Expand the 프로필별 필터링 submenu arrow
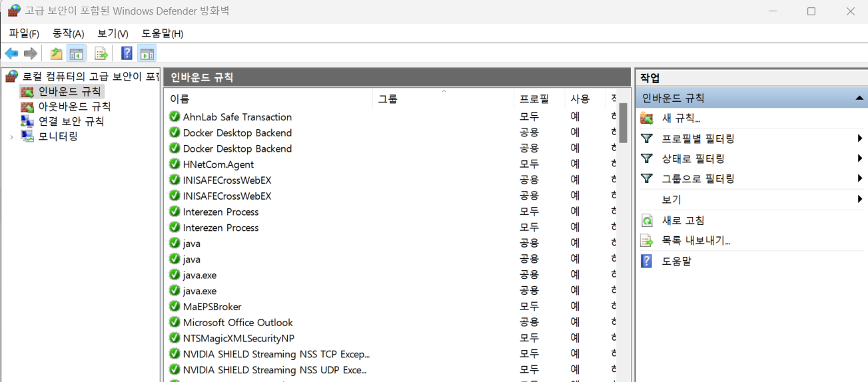Image resolution: width=868 pixels, height=382 pixels. (860, 138)
